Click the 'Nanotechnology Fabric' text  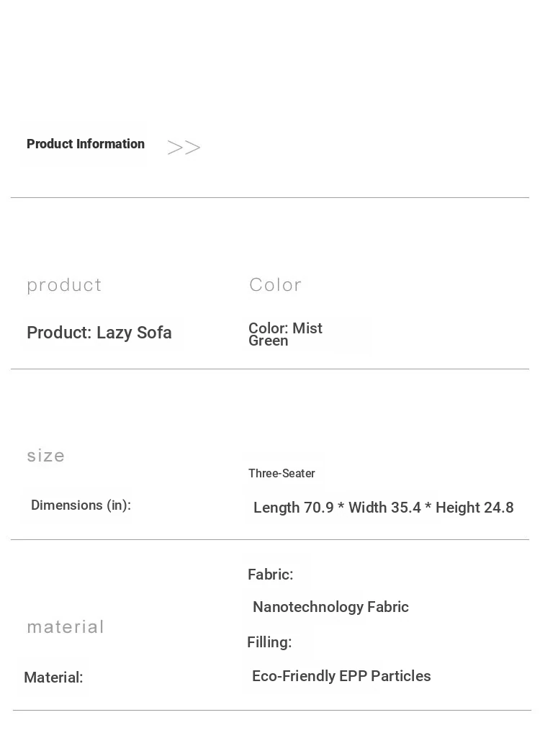click(330, 607)
